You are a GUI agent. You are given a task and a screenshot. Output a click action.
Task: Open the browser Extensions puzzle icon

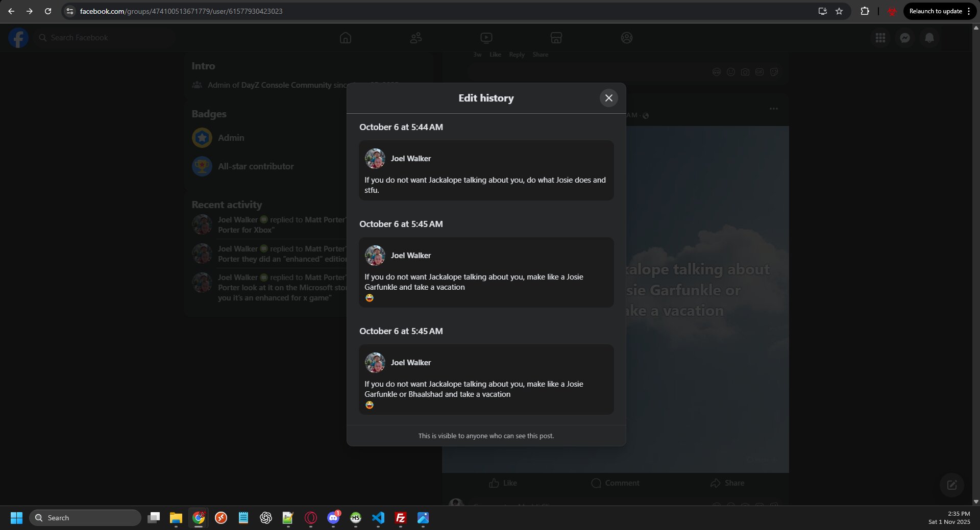click(865, 11)
